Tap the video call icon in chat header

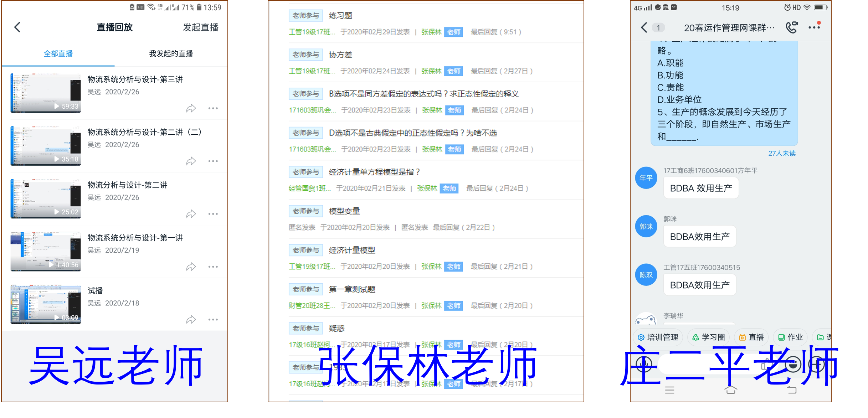[x=791, y=27]
